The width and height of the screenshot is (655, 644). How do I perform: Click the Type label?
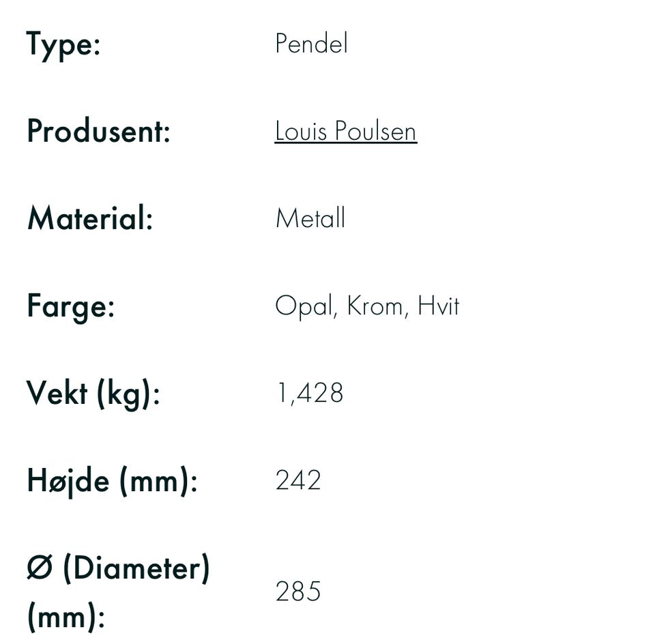(x=63, y=46)
